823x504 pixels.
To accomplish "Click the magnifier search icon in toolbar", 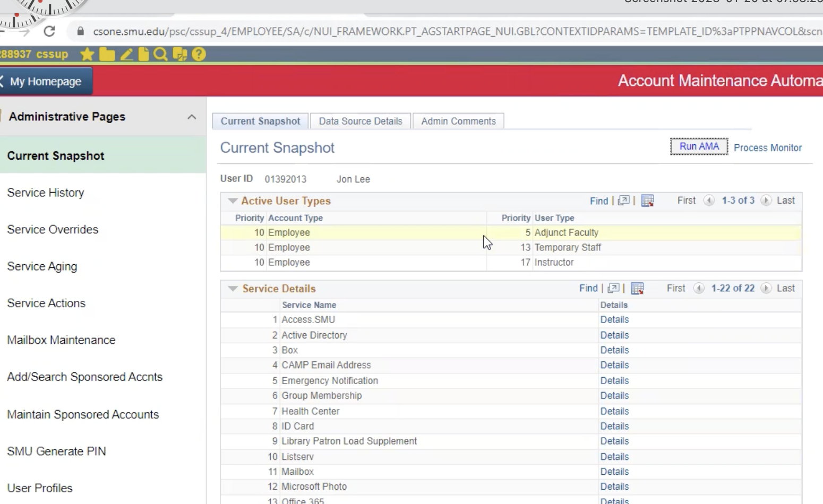I will coord(160,54).
